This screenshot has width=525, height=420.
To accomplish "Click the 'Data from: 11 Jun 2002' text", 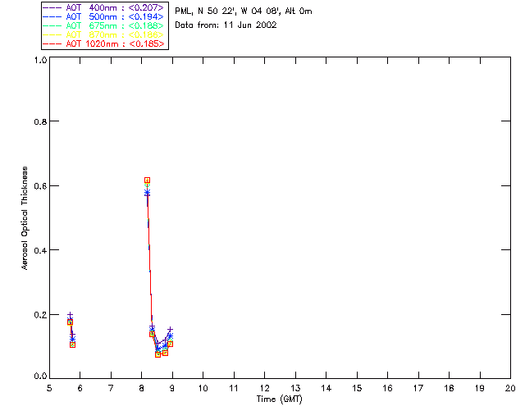I will pyautogui.click(x=226, y=25).
